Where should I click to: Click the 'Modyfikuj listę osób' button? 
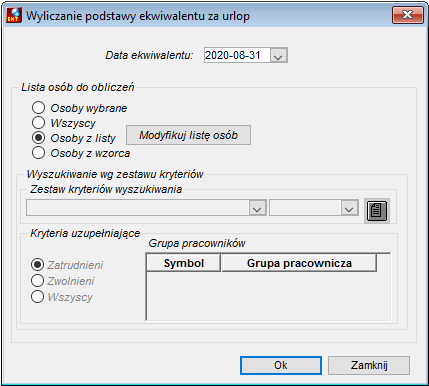[188, 135]
